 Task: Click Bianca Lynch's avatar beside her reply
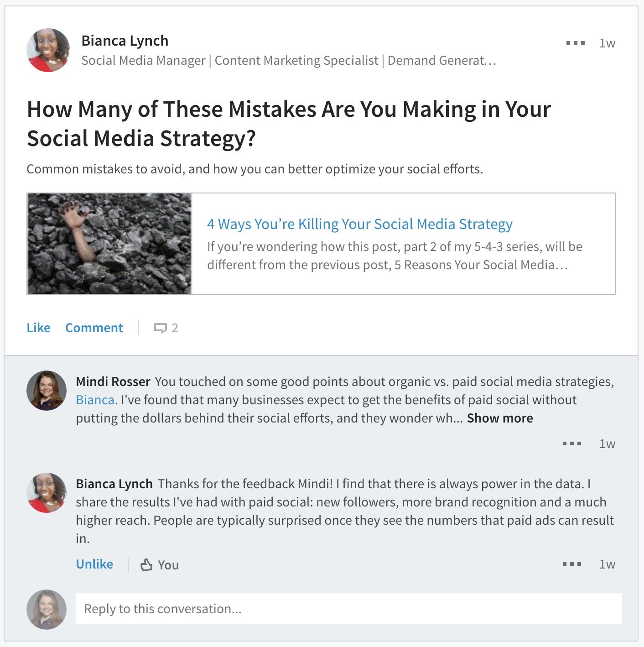[x=47, y=493]
